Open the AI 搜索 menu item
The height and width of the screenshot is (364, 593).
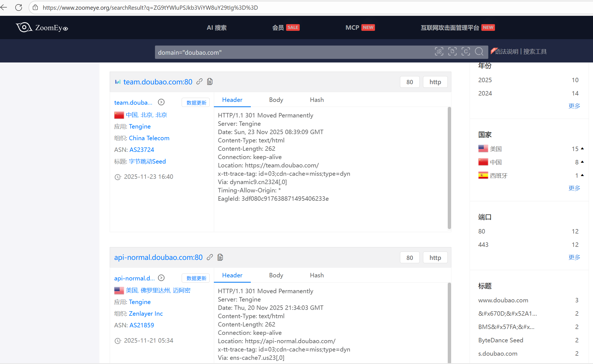pyautogui.click(x=216, y=27)
